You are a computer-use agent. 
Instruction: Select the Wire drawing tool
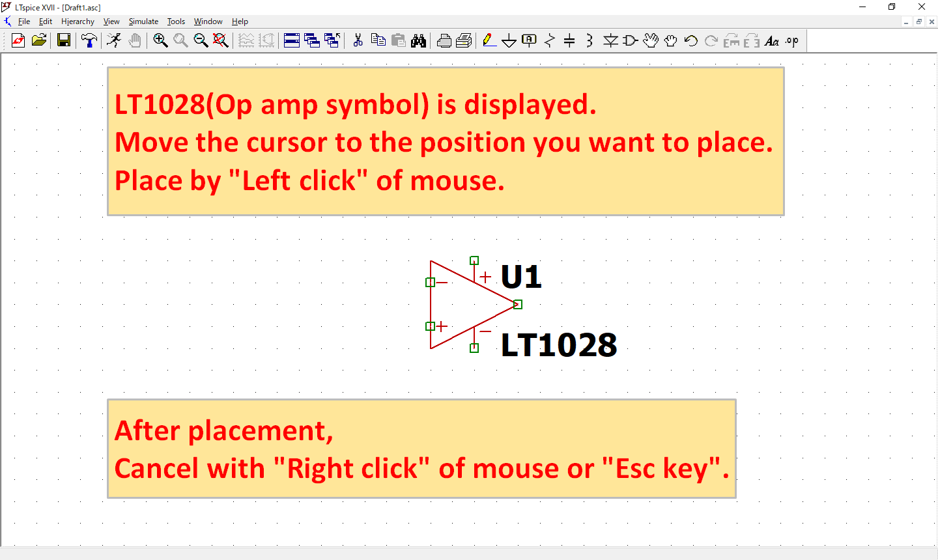point(489,40)
